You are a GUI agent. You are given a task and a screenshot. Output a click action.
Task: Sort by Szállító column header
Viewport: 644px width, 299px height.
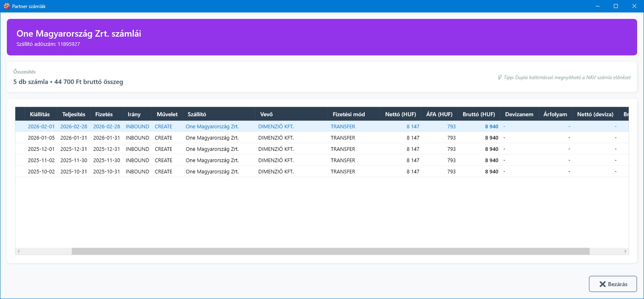[x=197, y=114]
